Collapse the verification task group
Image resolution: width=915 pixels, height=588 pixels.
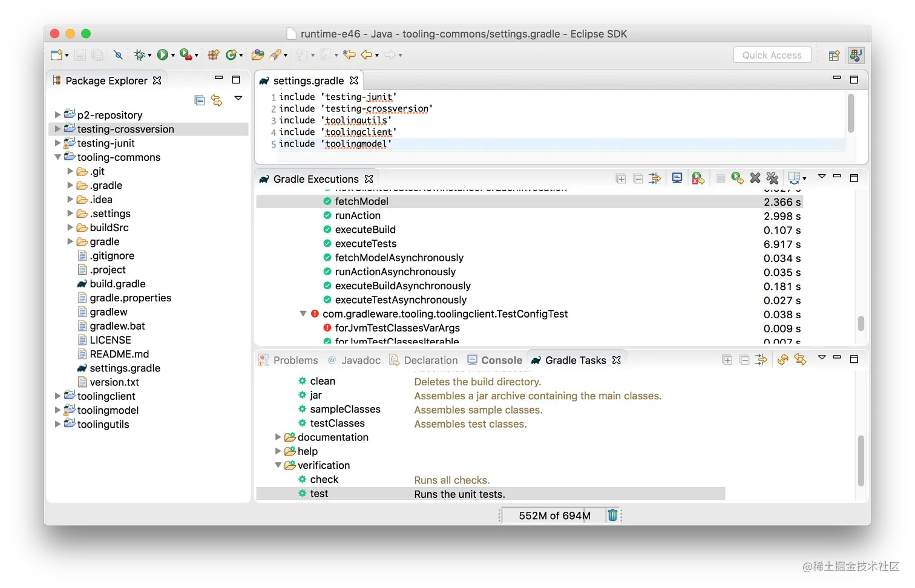point(278,465)
